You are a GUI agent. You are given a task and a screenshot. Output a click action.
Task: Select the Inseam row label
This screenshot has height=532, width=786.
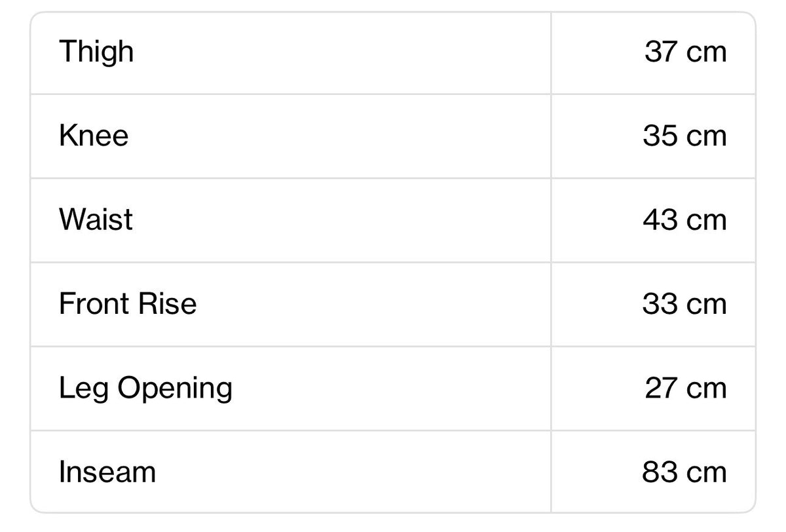tap(107, 472)
